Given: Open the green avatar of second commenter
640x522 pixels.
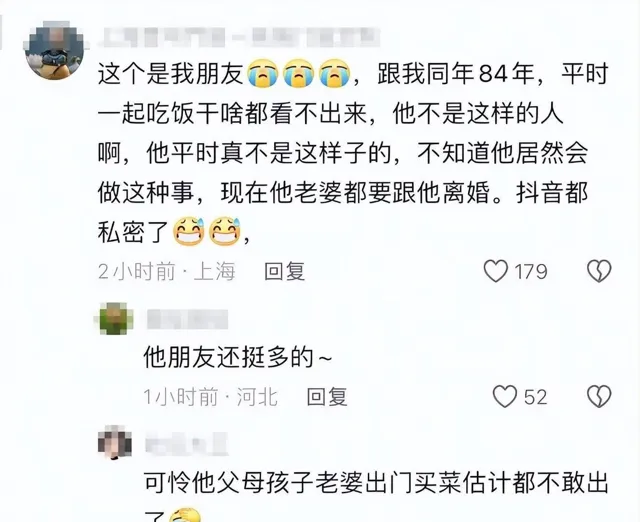Looking at the screenshot, I should point(115,319).
